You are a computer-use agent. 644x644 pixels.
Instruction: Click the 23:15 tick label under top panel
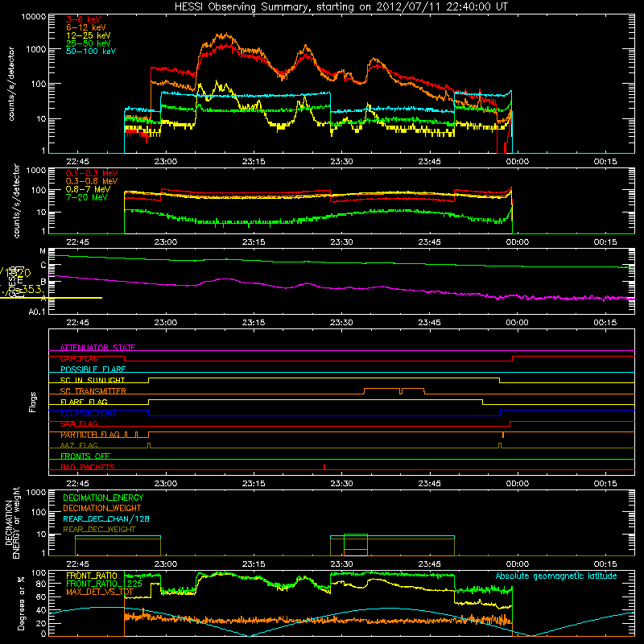coord(254,162)
